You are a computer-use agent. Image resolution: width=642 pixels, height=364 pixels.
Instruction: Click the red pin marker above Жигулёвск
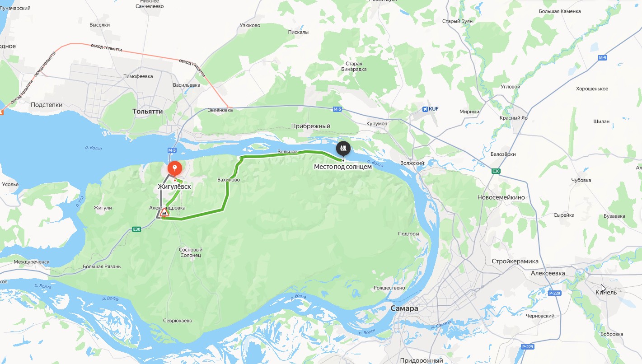tap(174, 169)
